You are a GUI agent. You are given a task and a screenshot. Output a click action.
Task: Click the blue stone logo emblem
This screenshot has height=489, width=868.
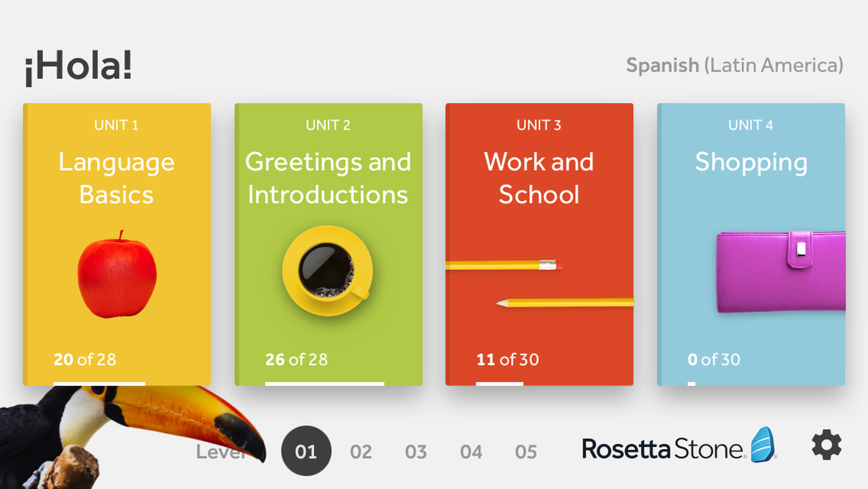point(763,445)
